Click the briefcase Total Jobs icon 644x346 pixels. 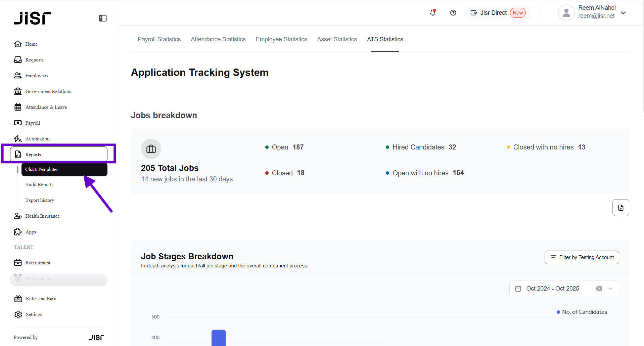151,149
